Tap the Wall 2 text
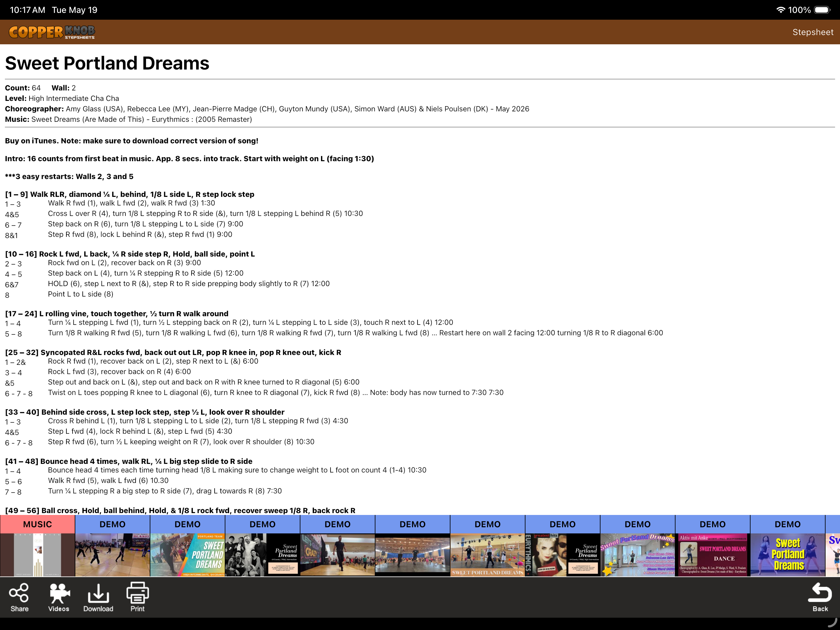 (64, 88)
